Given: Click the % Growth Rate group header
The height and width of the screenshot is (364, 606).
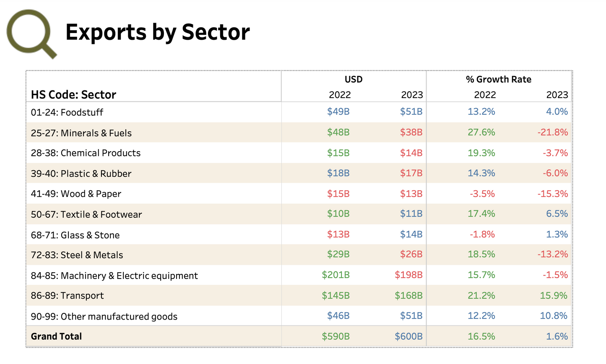Looking at the screenshot, I should tap(498, 80).
